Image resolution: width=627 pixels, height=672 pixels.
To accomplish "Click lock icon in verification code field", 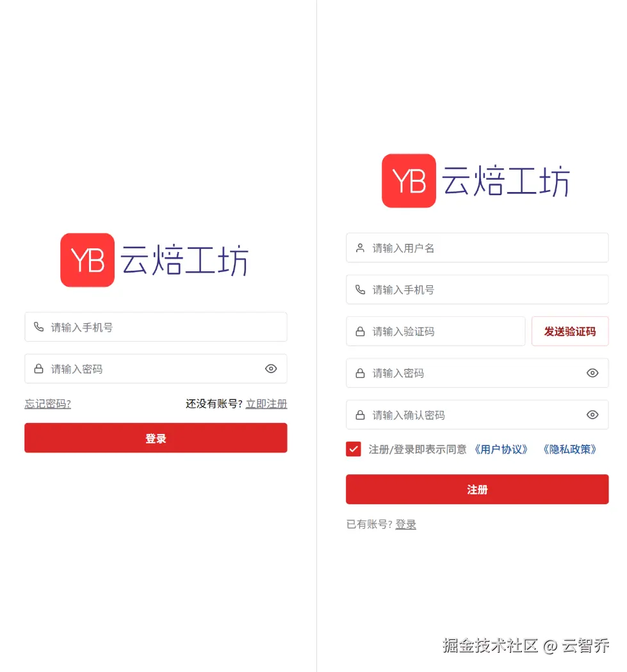I will (360, 332).
